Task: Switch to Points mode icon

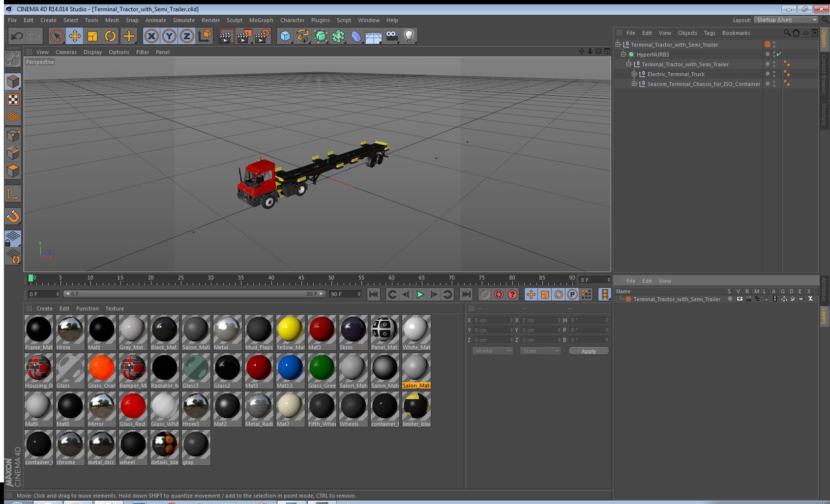Action: tap(13, 135)
